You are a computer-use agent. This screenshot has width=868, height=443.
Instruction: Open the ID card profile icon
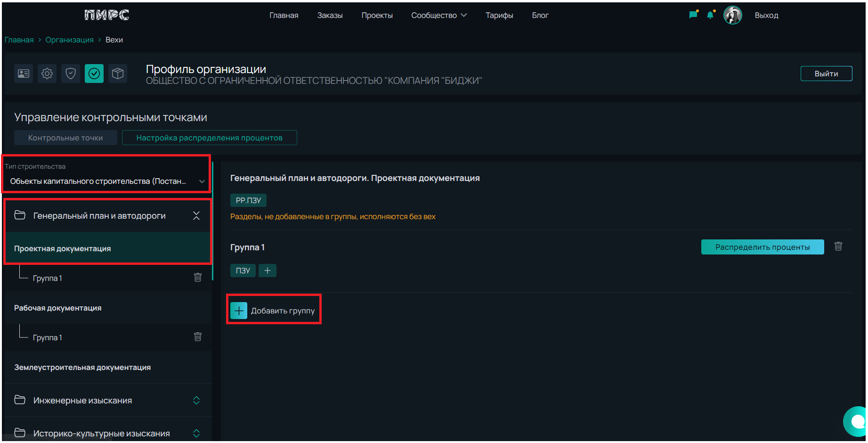24,74
